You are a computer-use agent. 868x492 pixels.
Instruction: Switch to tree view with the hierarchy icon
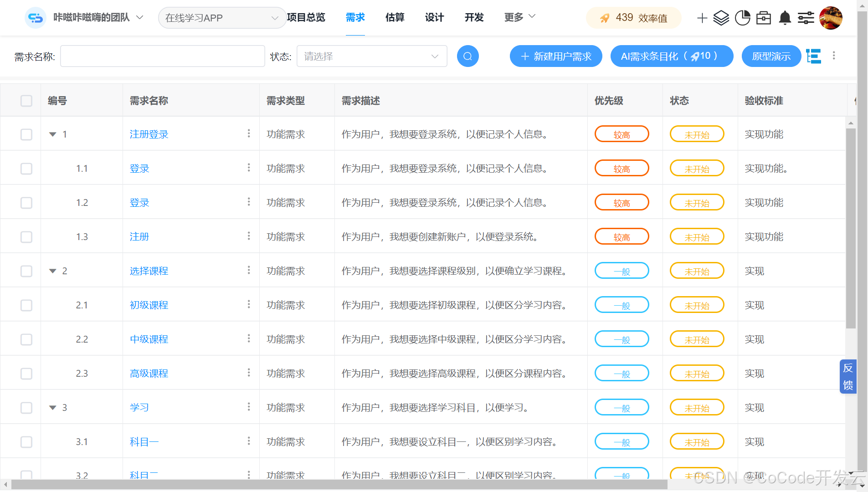pos(814,56)
